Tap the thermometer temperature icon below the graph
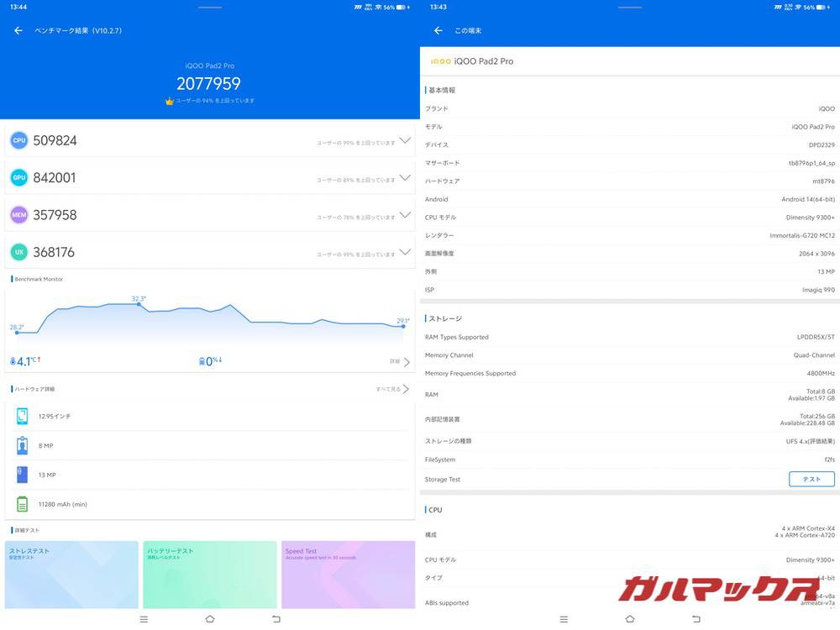Viewport: 840px width, 630px height. (13, 360)
